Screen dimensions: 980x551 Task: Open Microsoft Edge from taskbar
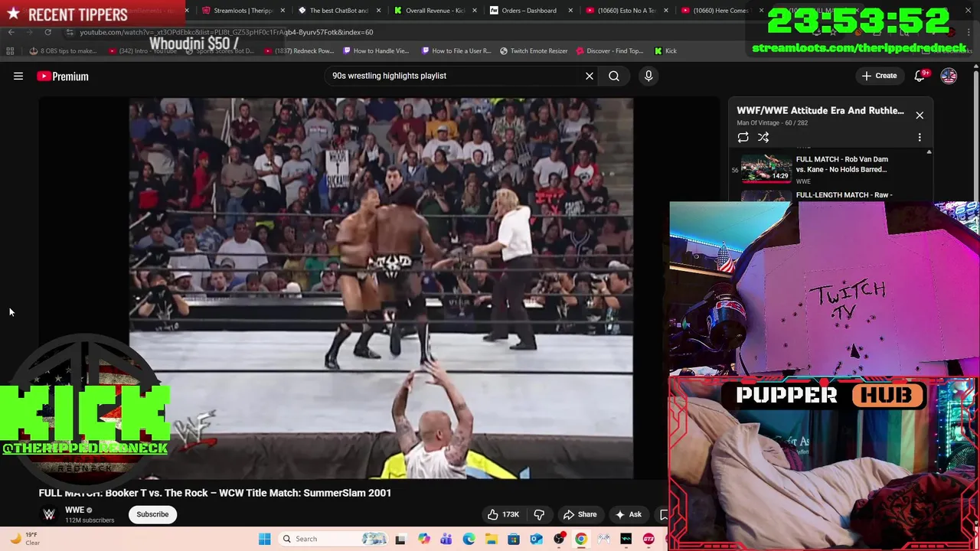click(469, 539)
